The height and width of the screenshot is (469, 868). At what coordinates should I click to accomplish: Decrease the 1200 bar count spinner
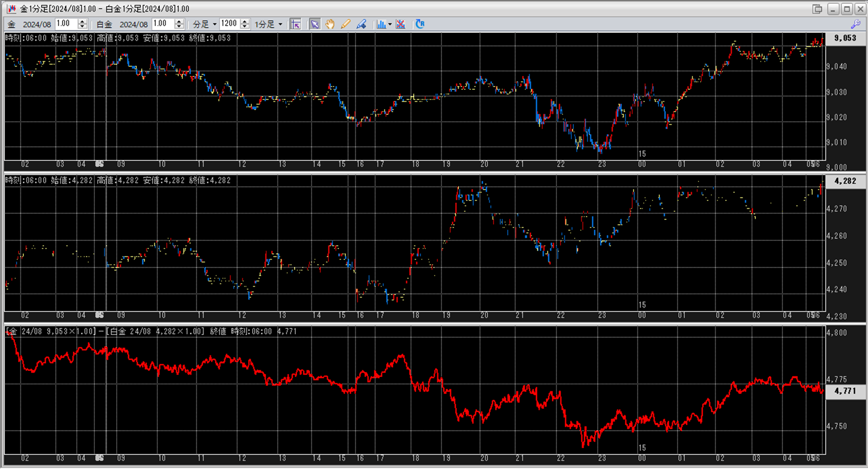pyautogui.click(x=245, y=27)
